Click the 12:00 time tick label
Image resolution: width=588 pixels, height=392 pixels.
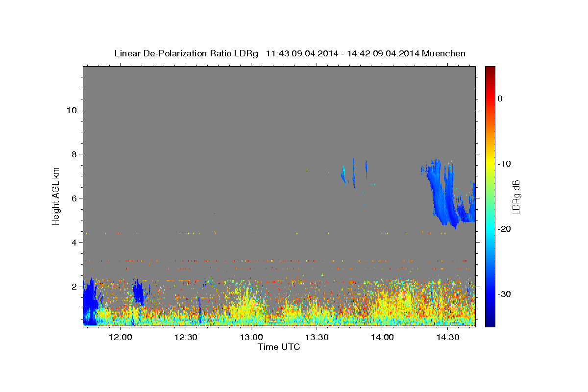120,338
